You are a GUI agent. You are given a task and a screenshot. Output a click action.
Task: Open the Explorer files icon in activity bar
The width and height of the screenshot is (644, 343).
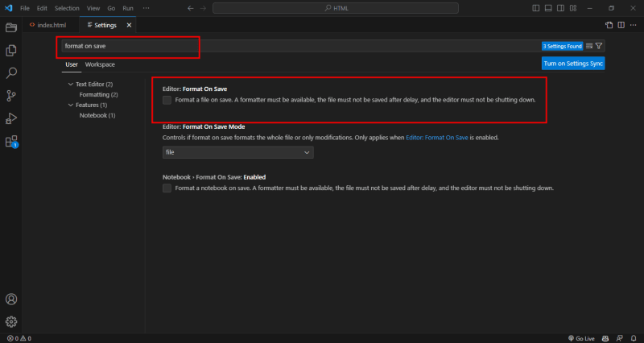11,50
